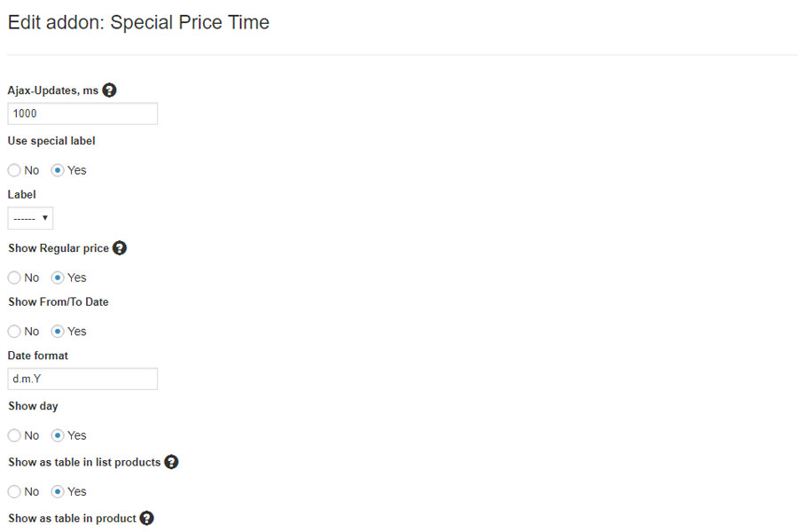Set Show Regular price to No
Viewport: 798px width, 532px height.
point(14,278)
